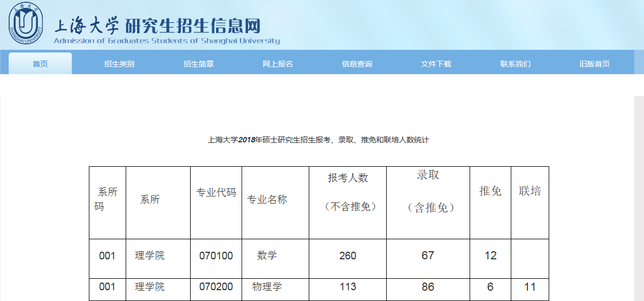Open the 招生类别 menu
The width and height of the screenshot is (644, 301).
[x=119, y=64]
